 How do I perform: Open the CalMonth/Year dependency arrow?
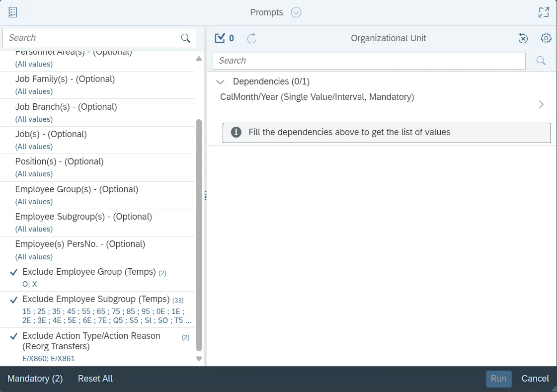coord(541,104)
